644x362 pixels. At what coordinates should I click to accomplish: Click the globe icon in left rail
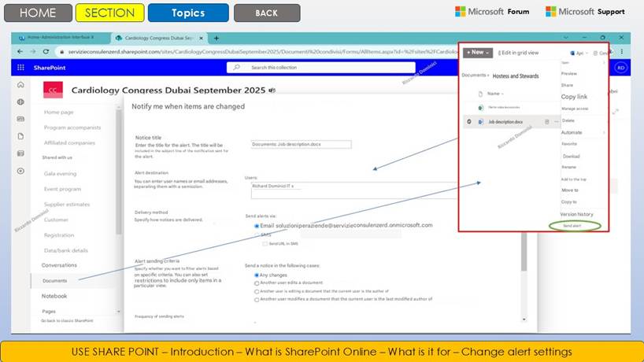20,102
